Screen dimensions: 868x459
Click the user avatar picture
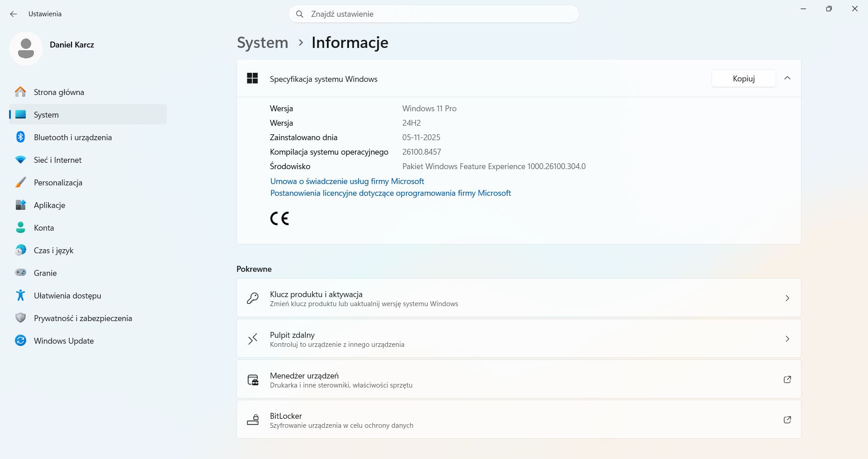[26, 48]
